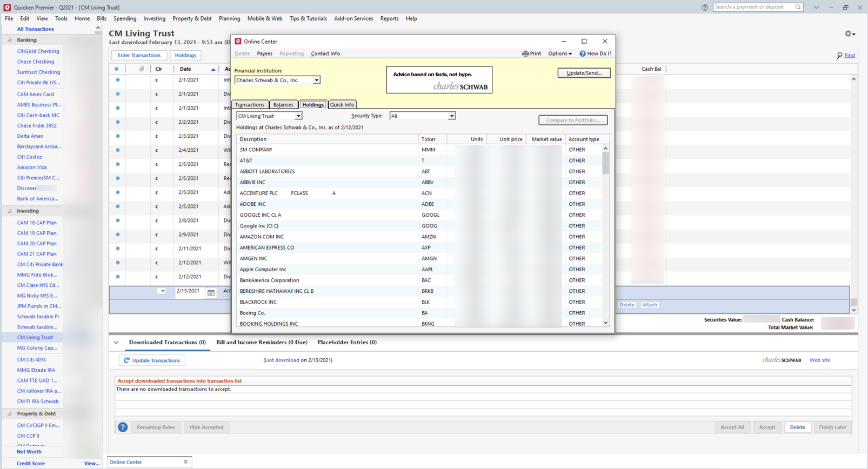Open the Security Type dropdown
The image size is (868, 469).
tap(451, 116)
